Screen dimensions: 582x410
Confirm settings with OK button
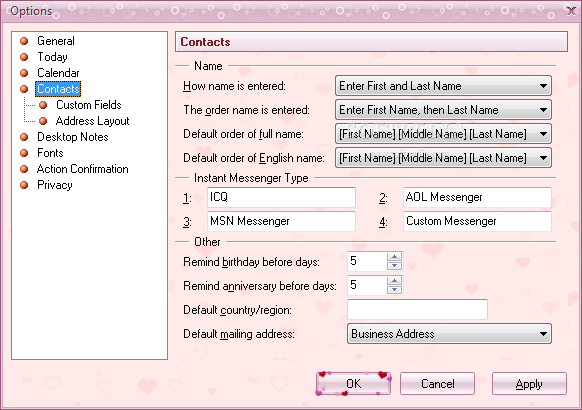353,383
